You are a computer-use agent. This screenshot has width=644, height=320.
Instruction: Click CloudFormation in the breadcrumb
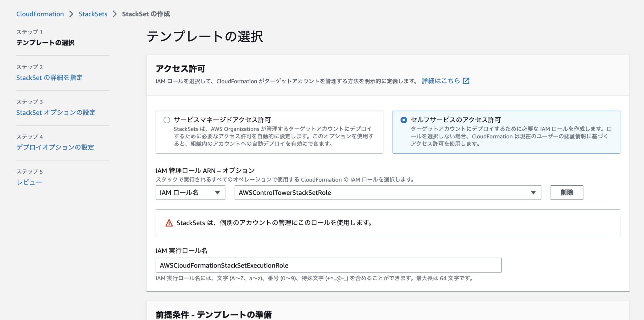pyautogui.click(x=40, y=14)
